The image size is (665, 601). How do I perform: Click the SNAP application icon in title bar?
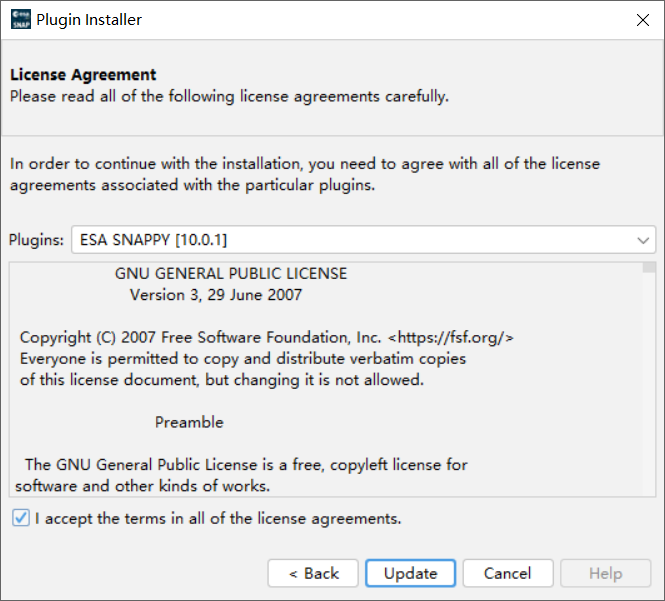[x=19, y=20]
